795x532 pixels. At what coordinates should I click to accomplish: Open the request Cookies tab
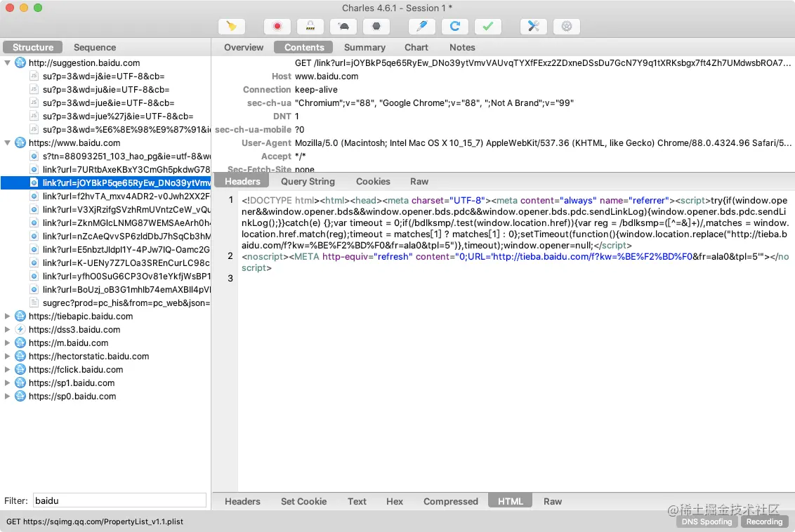(x=373, y=181)
